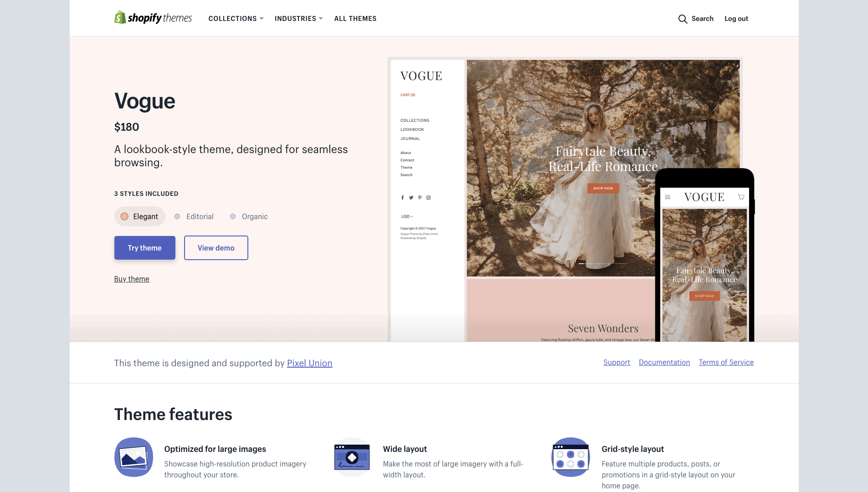
Task: Open the USD currency selector in preview
Action: tap(407, 216)
